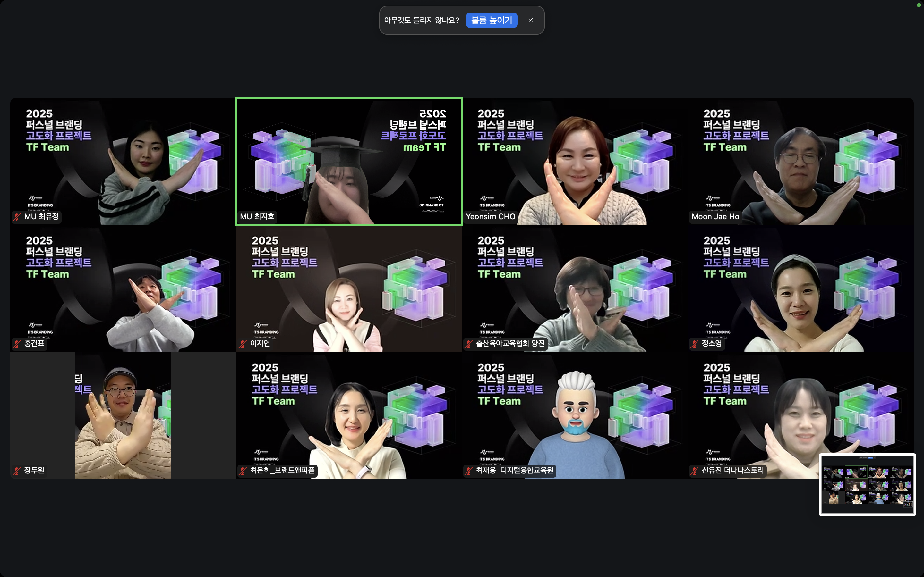924x577 pixels.
Task: Click the green recording indicator dot
Action: [x=919, y=5]
